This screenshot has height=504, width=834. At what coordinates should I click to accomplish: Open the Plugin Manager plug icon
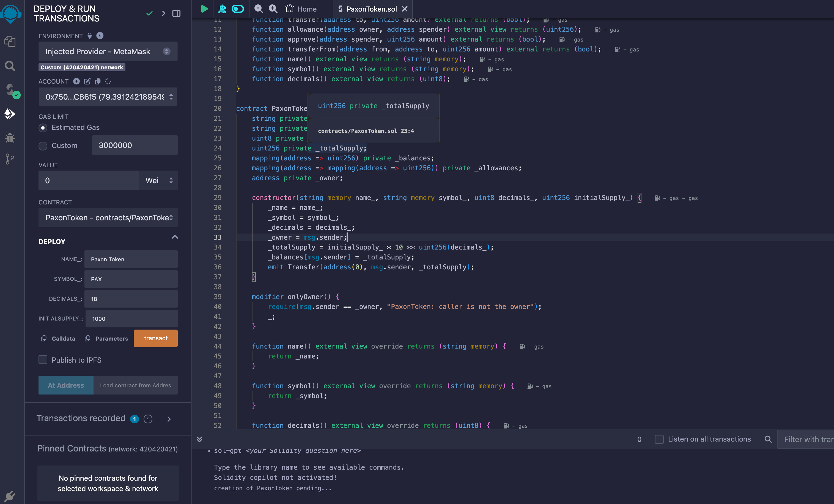10,496
